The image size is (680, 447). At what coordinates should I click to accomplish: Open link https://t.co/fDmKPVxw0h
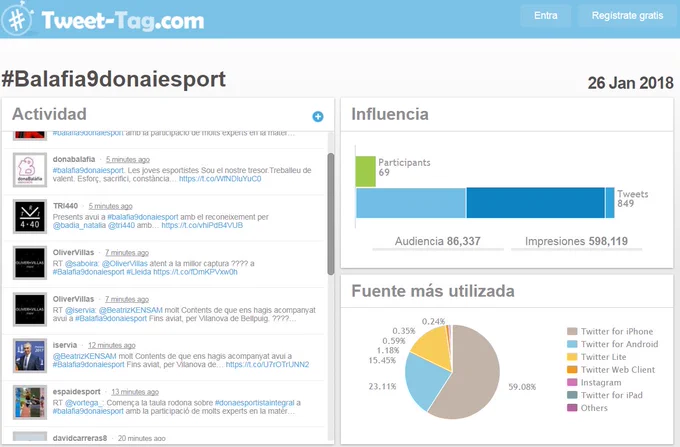(x=195, y=272)
